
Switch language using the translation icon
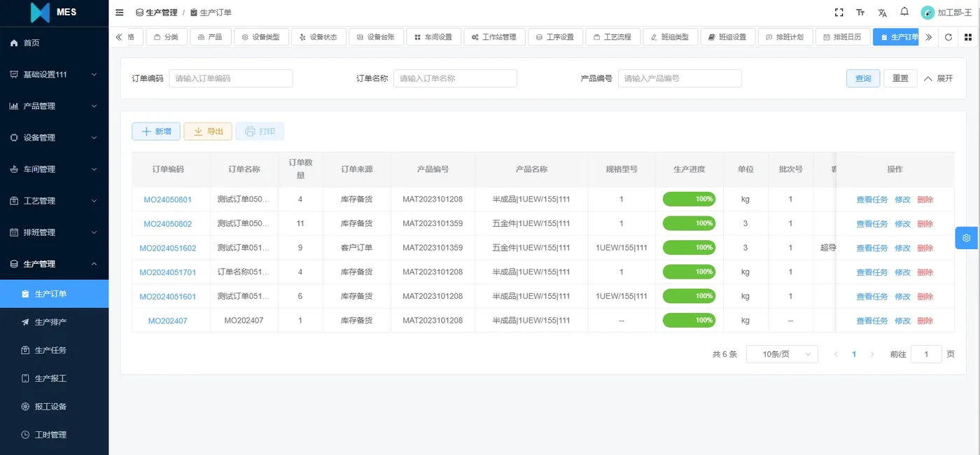click(881, 12)
